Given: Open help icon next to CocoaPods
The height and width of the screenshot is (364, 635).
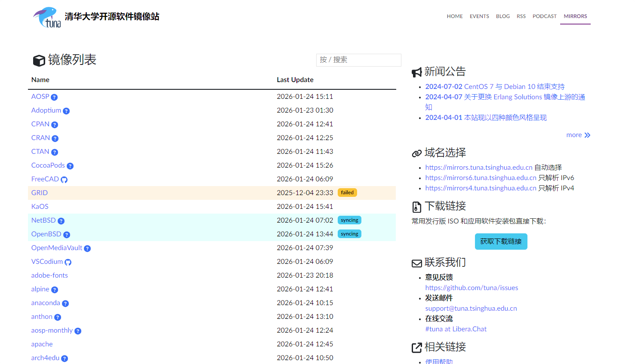Looking at the screenshot, I should coord(70,166).
